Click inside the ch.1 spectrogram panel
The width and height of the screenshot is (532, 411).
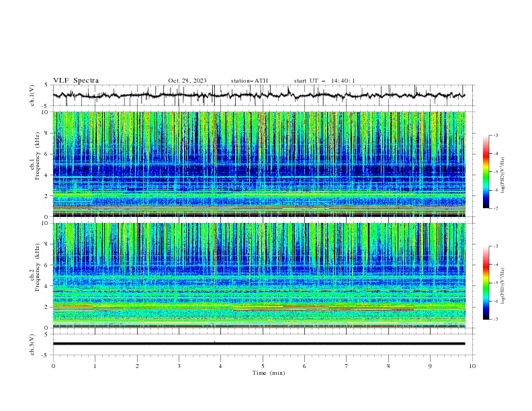point(259,164)
